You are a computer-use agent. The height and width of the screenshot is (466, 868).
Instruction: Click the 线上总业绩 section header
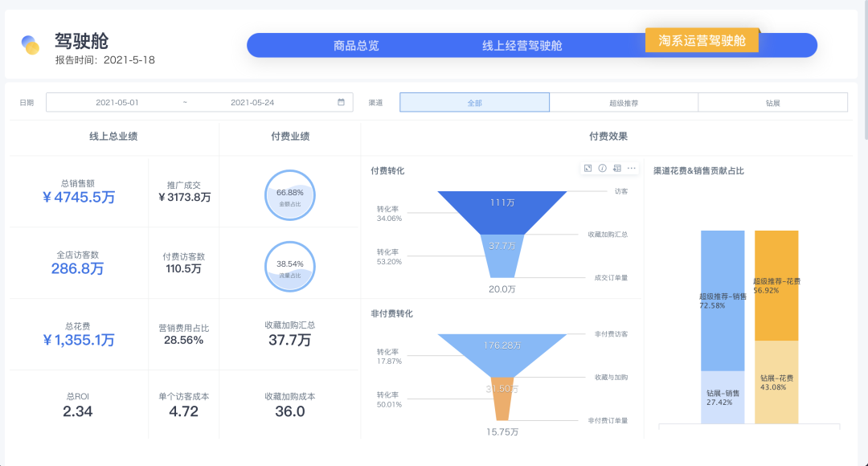(x=113, y=136)
